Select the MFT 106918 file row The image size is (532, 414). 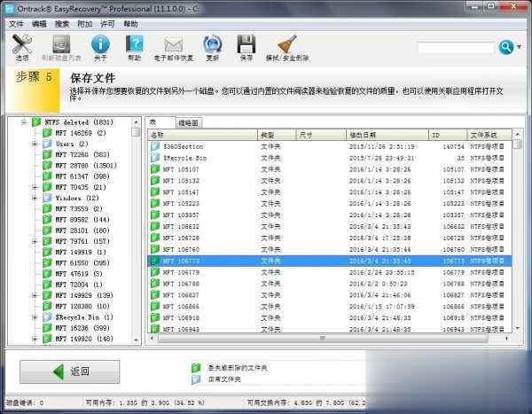tap(330, 317)
